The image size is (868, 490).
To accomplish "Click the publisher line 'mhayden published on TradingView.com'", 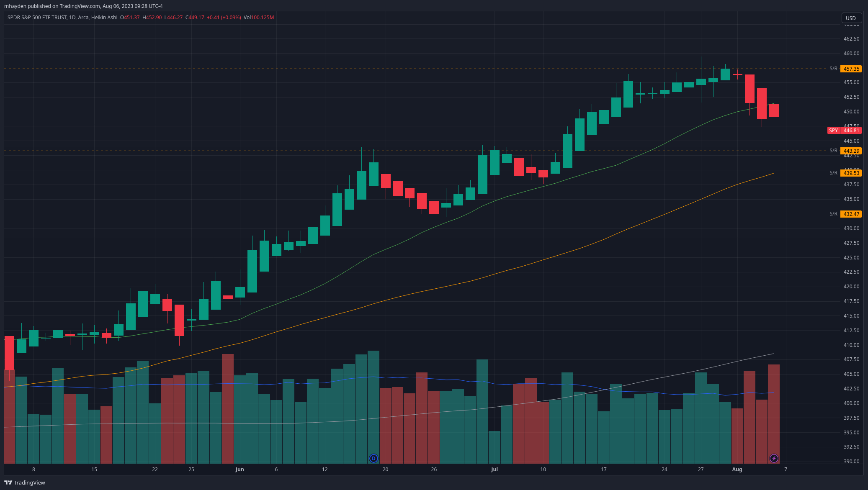I will (52, 6).
